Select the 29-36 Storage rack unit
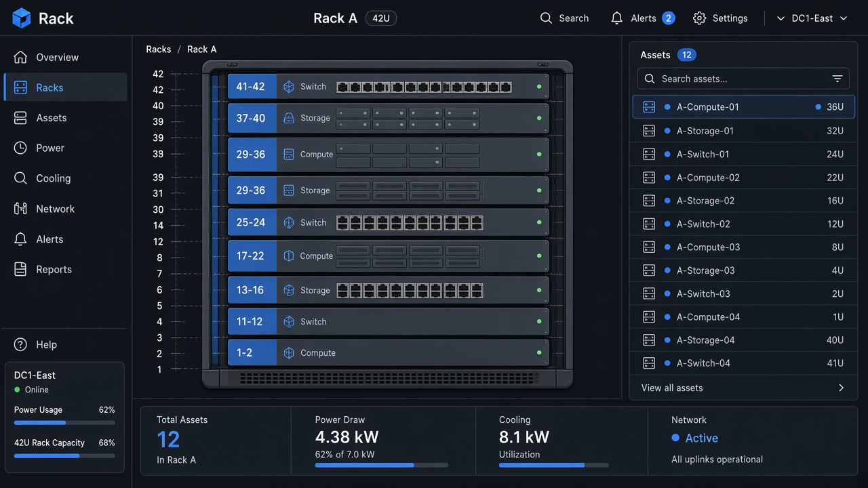The width and height of the screenshot is (868, 488). pyautogui.click(x=388, y=190)
